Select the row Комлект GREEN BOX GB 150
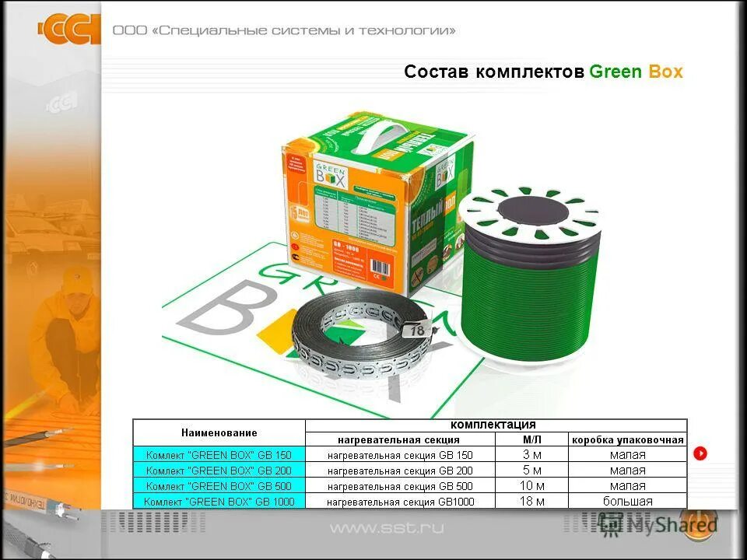This screenshot has height=560, width=747. 219,453
